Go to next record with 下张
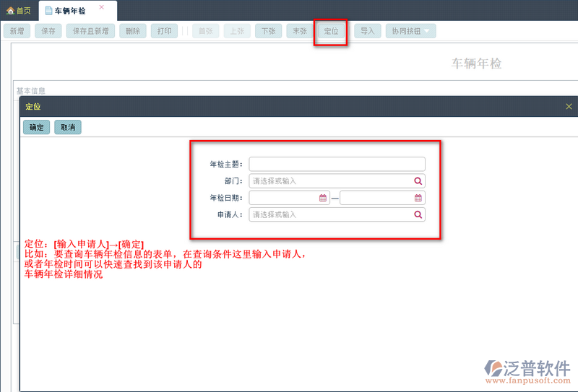The height and width of the screenshot is (392, 578). pos(268,31)
